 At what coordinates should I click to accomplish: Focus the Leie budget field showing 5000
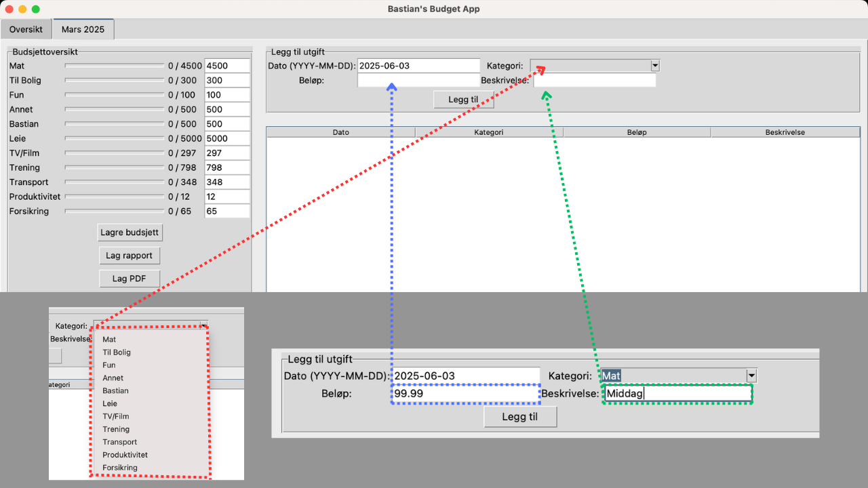(227, 138)
